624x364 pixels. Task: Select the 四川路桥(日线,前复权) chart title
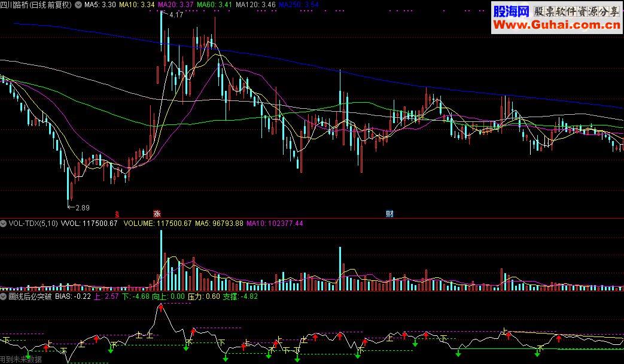pyautogui.click(x=36, y=5)
